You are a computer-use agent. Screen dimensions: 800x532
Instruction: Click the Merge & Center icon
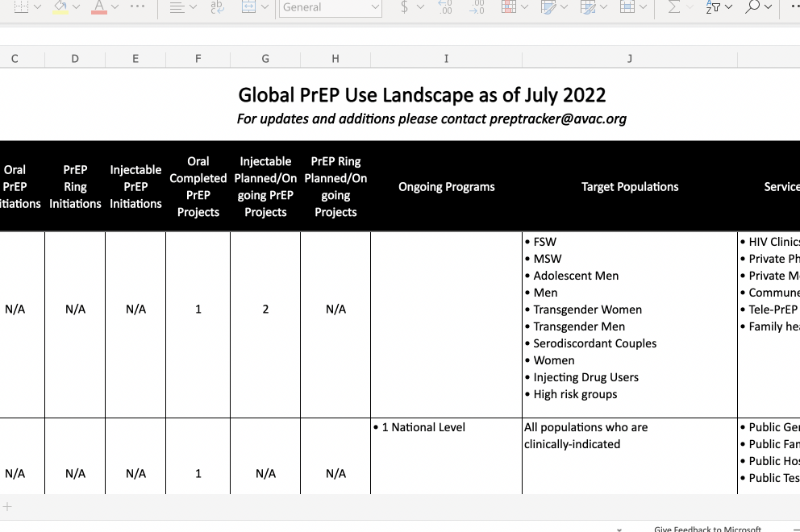pos(248,6)
